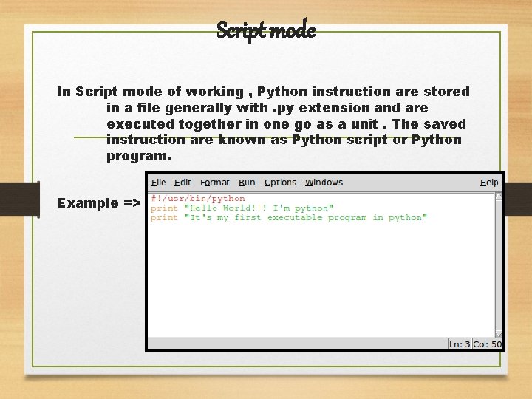Open the Edit menu

point(183,183)
